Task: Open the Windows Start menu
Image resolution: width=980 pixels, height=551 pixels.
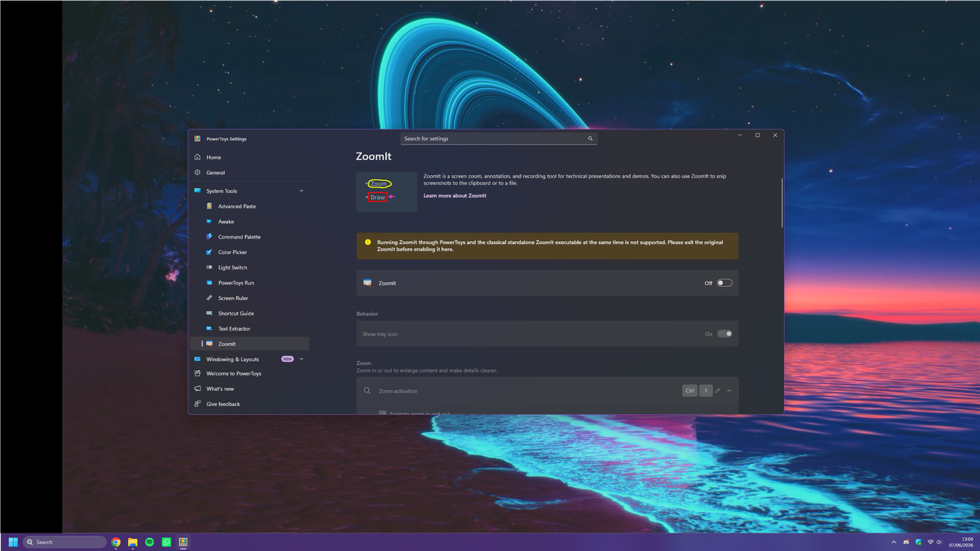Action: tap(13, 542)
